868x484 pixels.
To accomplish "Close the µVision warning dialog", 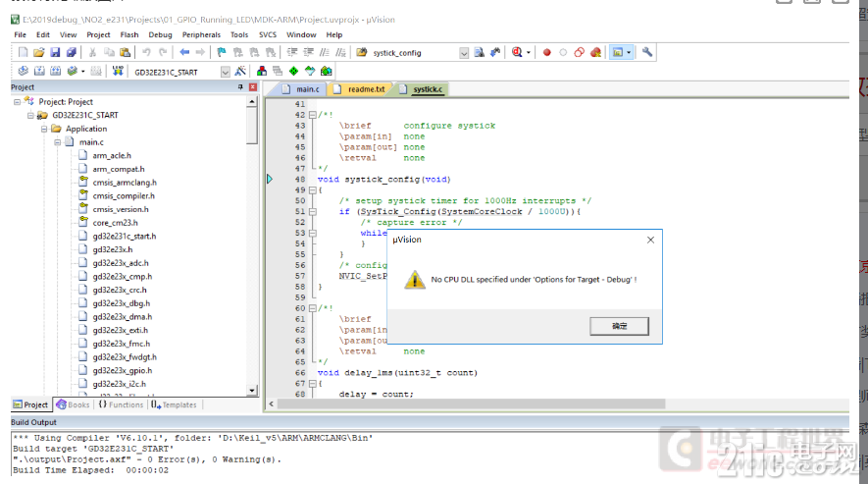I will pyautogui.click(x=650, y=240).
